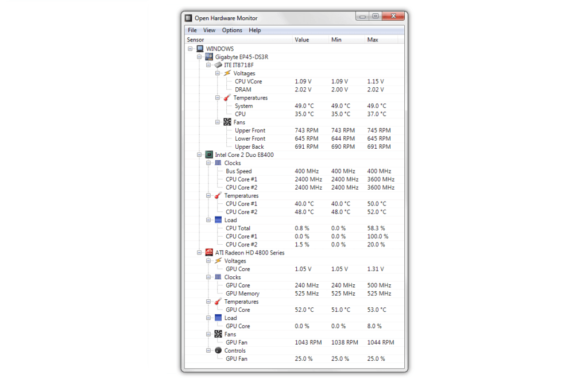Screen dimensions: 588x390
Task: Click the Load icon under ATI Radeon
Action: (x=218, y=318)
